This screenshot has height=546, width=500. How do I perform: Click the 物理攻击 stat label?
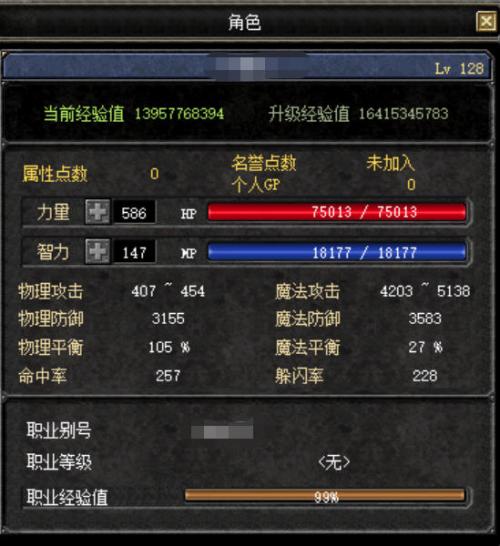(51, 291)
